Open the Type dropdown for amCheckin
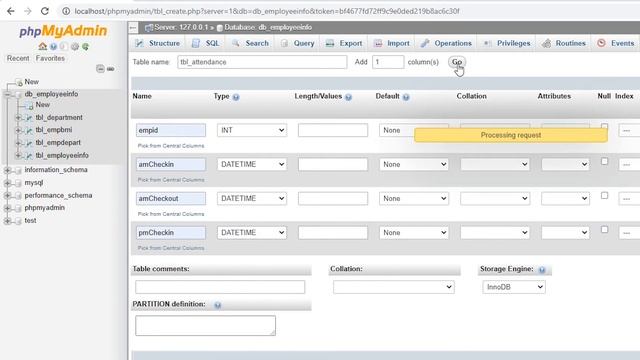 (x=252, y=164)
